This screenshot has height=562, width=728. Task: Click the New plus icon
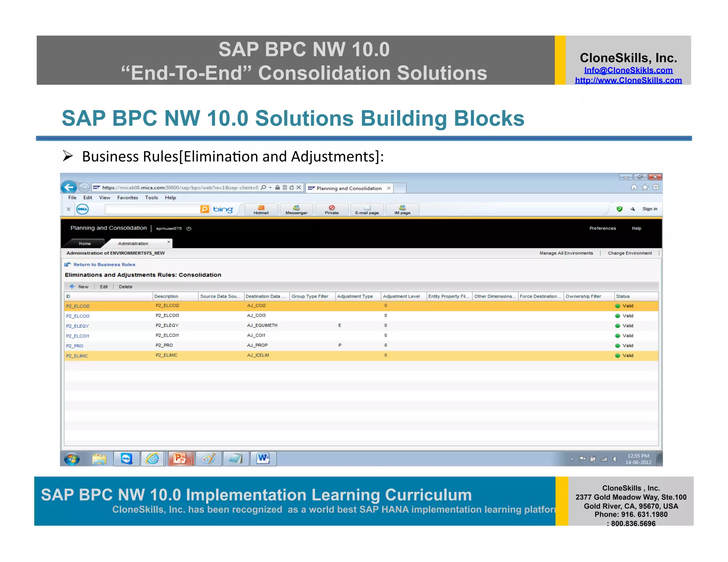coord(72,286)
